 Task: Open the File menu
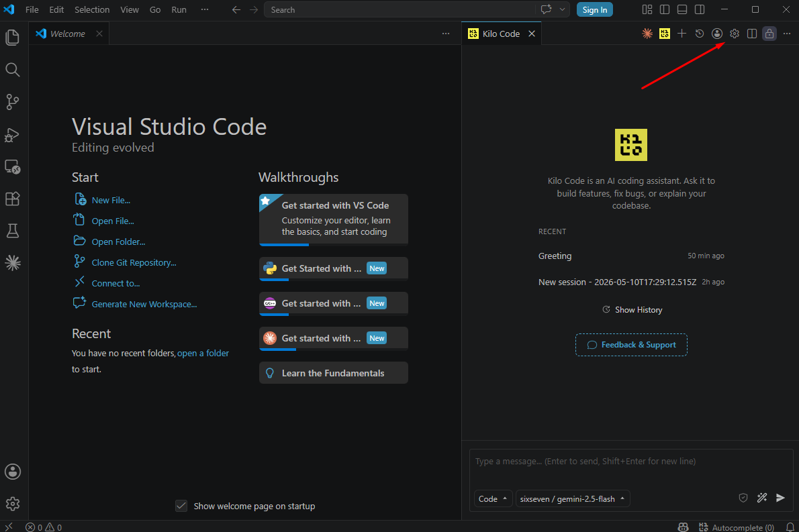[x=32, y=9]
